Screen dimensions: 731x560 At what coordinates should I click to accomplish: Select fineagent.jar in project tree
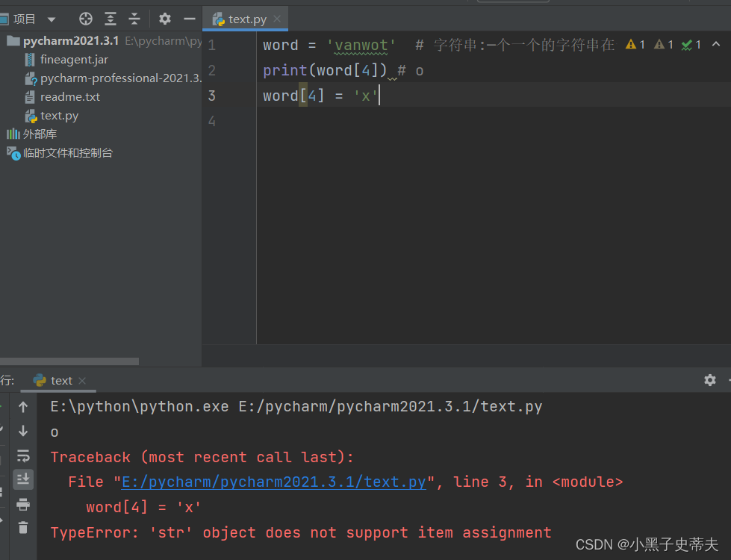(x=74, y=60)
